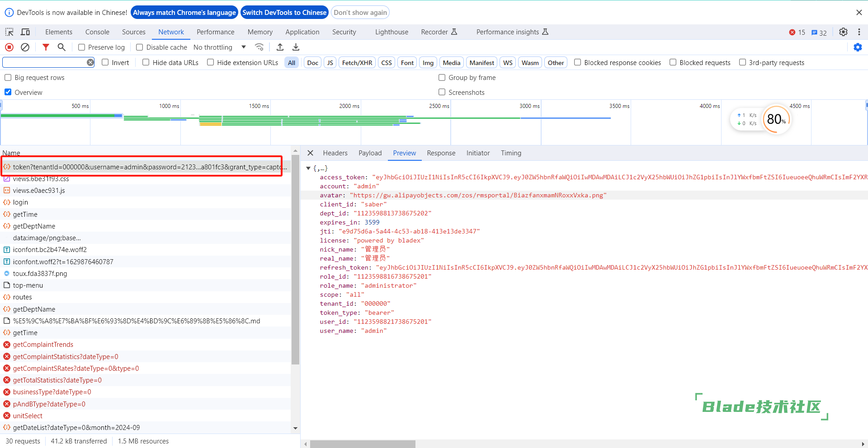The height and width of the screenshot is (448, 868).
Task: Select the iconfont.bc2b474e.woff2 font request
Action: pos(146,250)
